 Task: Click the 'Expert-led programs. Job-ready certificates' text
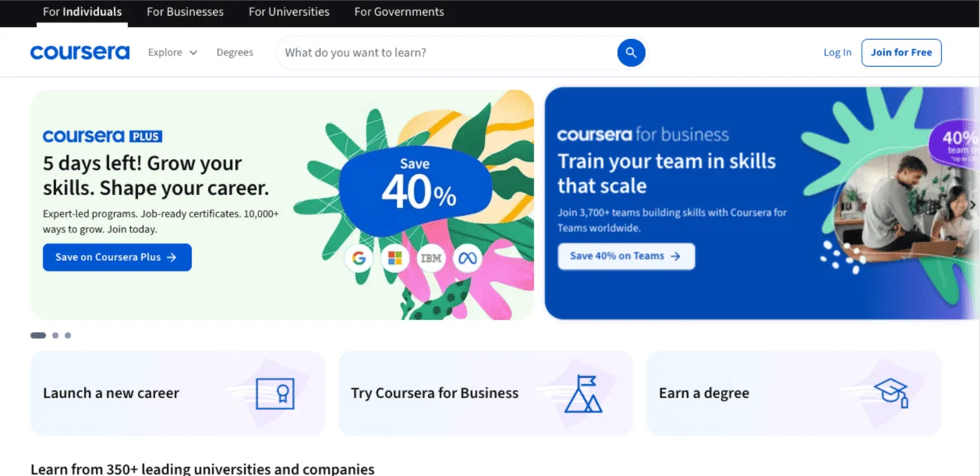(x=160, y=221)
